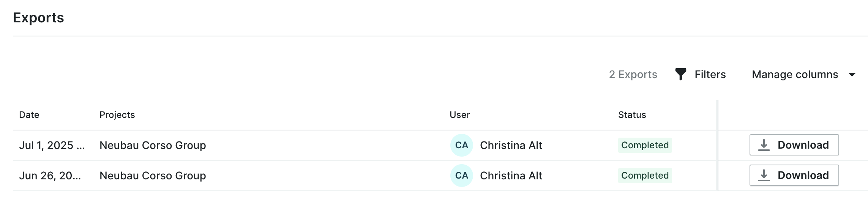This screenshot has width=868, height=204.
Task: Click Christina Alt name in first row
Action: coord(511,145)
